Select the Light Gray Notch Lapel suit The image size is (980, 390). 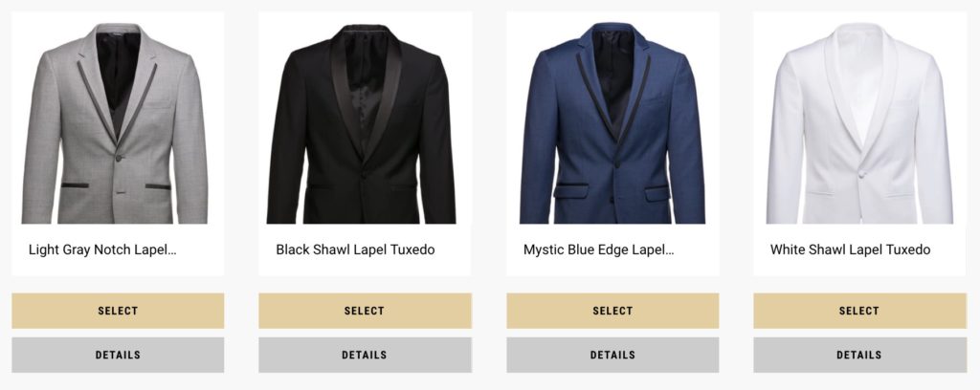click(x=118, y=311)
